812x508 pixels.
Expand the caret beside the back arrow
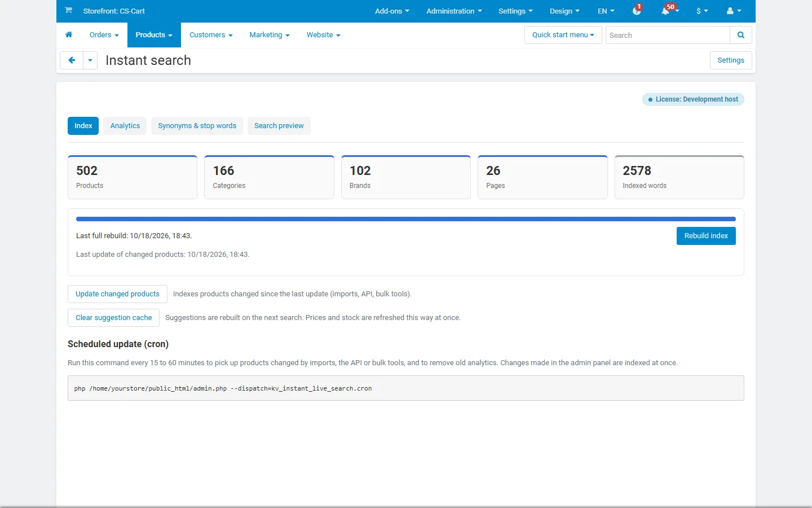click(x=90, y=60)
